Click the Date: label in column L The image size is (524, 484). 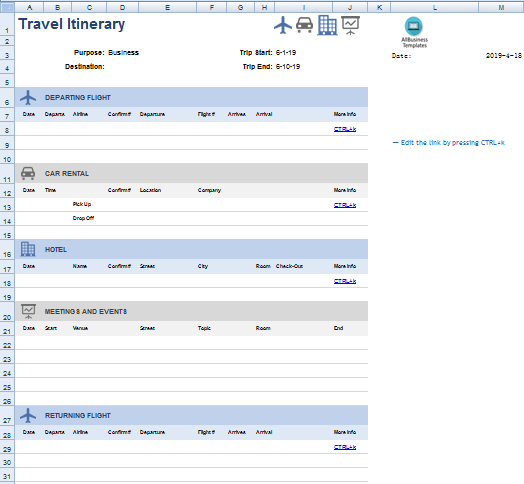(401, 55)
